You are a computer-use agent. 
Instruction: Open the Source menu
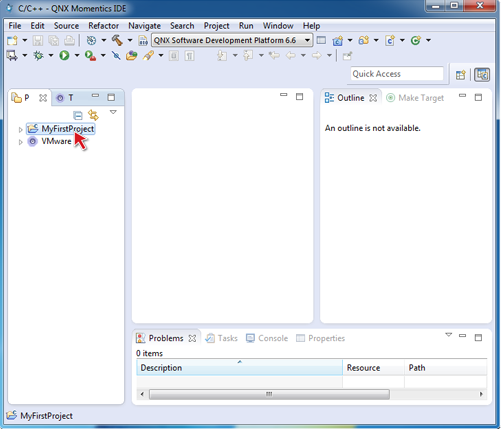coord(66,26)
